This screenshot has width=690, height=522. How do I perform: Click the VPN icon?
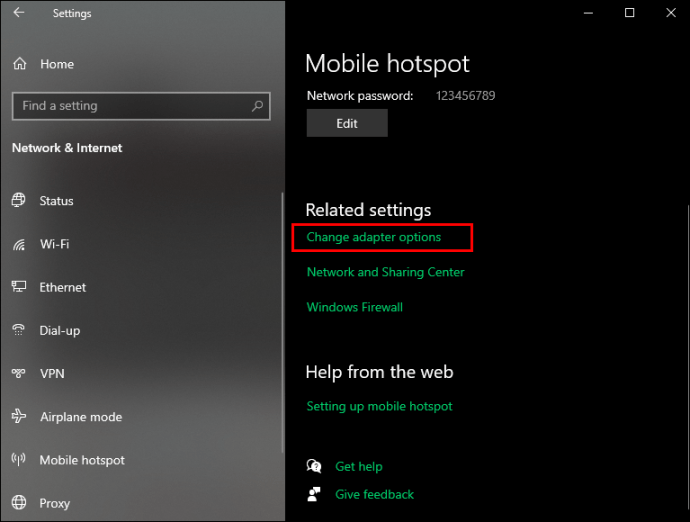click(18, 373)
